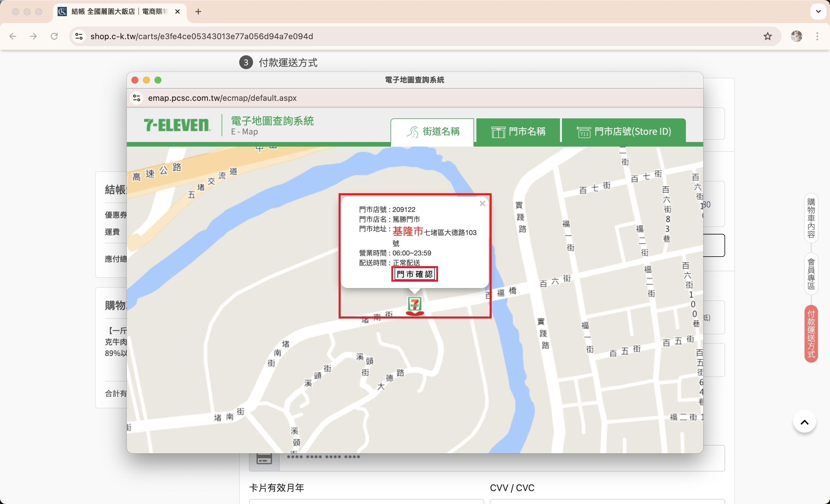This screenshot has width=830, height=504.
Task: Click the 購物車內容 side navigation
Action: pos(811,218)
